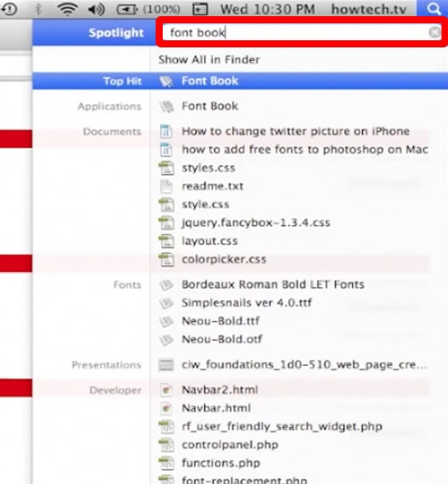The image size is (448, 484).
Task: Click the Bordeaux Roman Bold font icon
Action: click(x=166, y=284)
